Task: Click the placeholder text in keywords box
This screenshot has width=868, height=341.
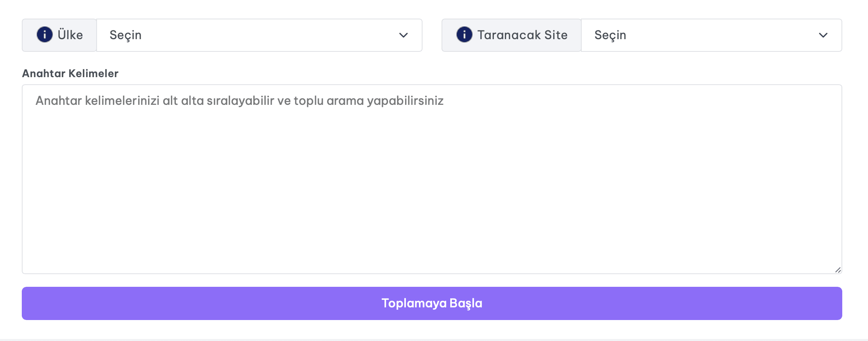Action: point(240,101)
